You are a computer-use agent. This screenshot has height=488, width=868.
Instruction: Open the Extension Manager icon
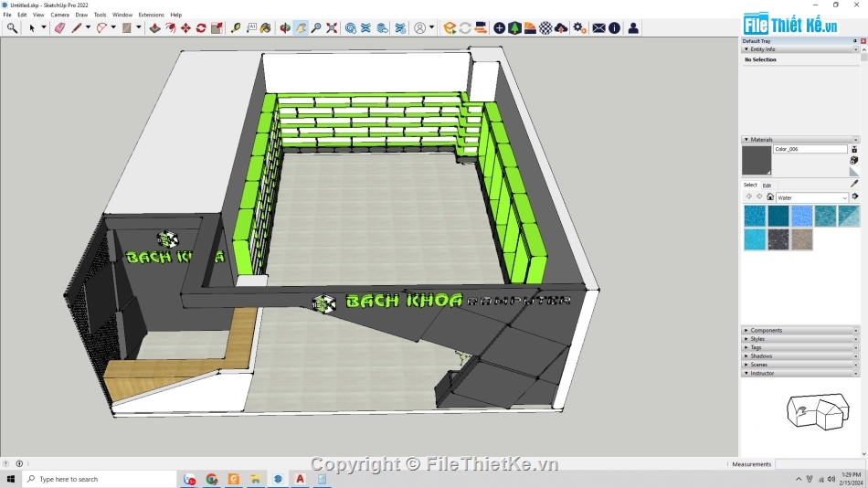(x=400, y=27)
